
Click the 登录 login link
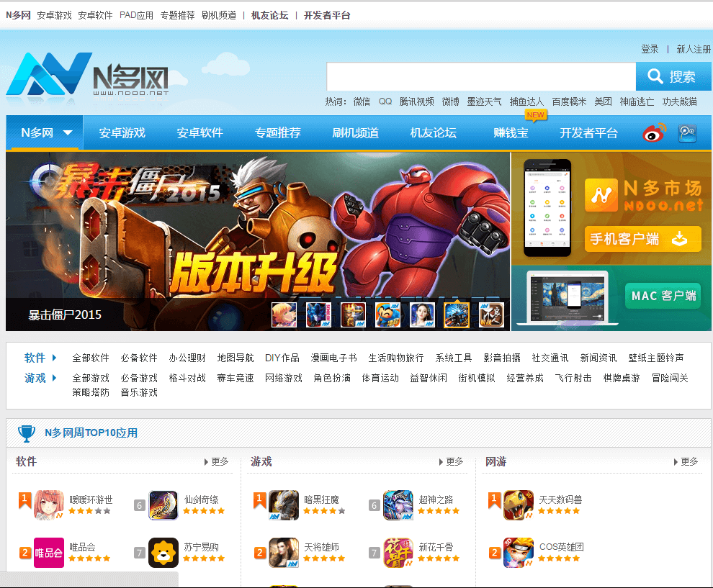click(x=650, y=49)
